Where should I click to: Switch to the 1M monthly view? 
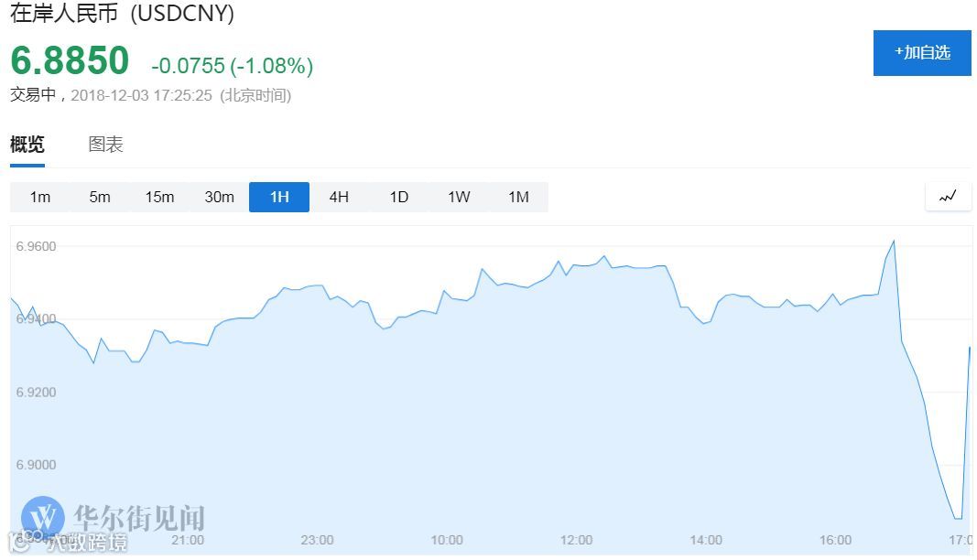point(518,197)
